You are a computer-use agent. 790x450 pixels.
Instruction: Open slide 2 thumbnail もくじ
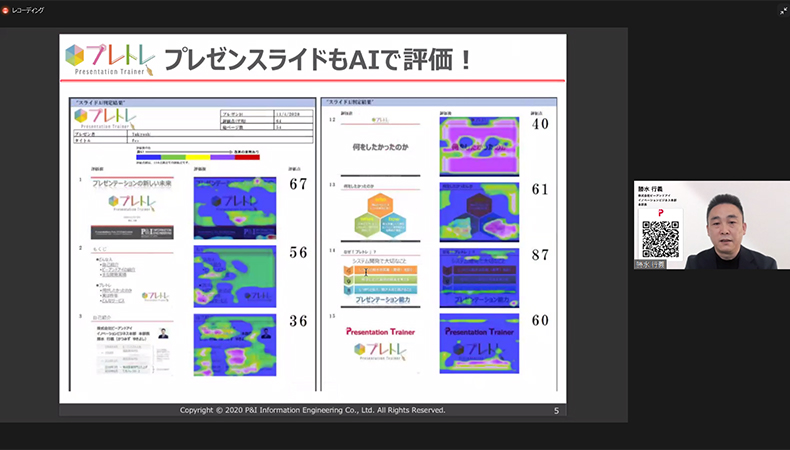pyautogui.click(x=132, y=276)
